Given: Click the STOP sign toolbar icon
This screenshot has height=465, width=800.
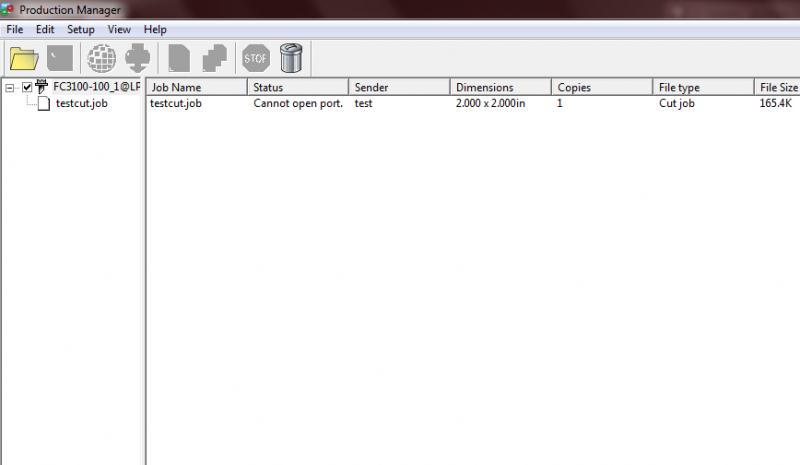Looking at the screenshot, I should 256,58.
